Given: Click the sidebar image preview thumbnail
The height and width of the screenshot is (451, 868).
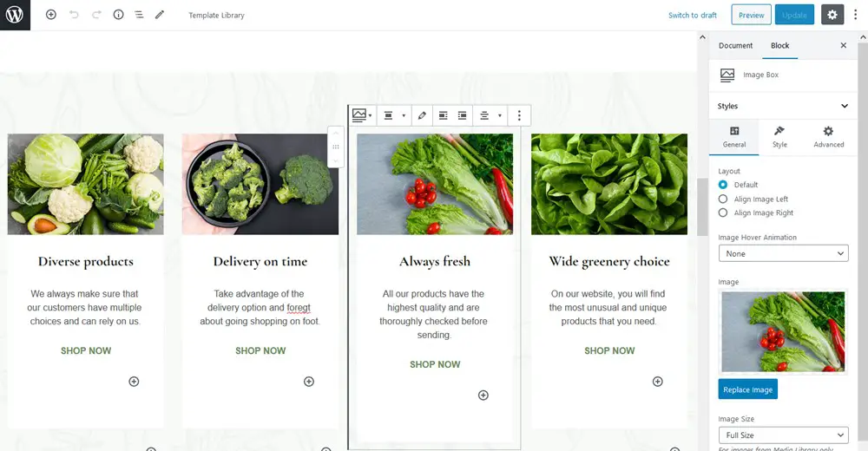Looking at the screenshot, I should pos(783,331).
